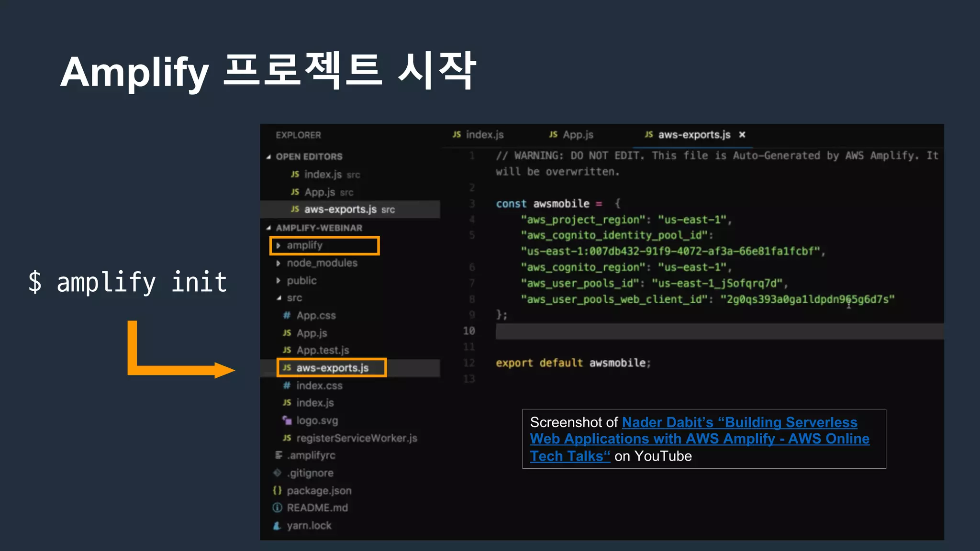
Task: Click line number 10 in the gutter
Action: pos(469,331)
